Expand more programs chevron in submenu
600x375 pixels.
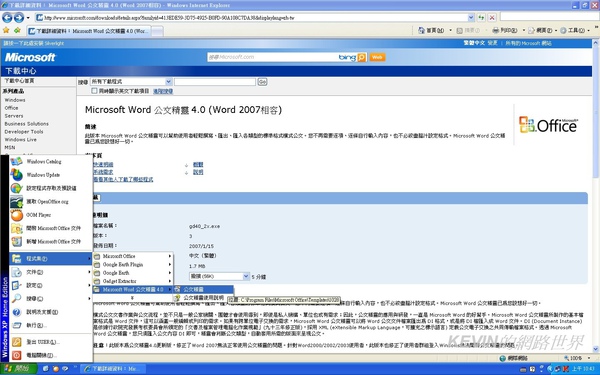132,298
